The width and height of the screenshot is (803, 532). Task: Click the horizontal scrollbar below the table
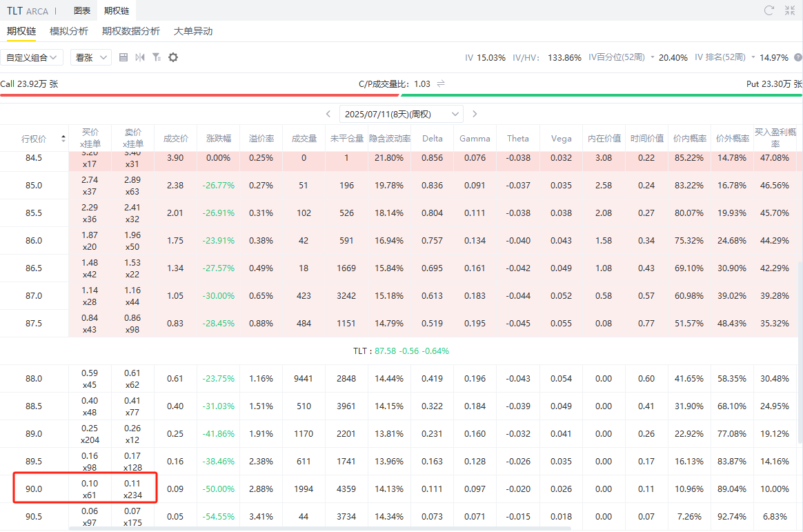coord(319,529)
